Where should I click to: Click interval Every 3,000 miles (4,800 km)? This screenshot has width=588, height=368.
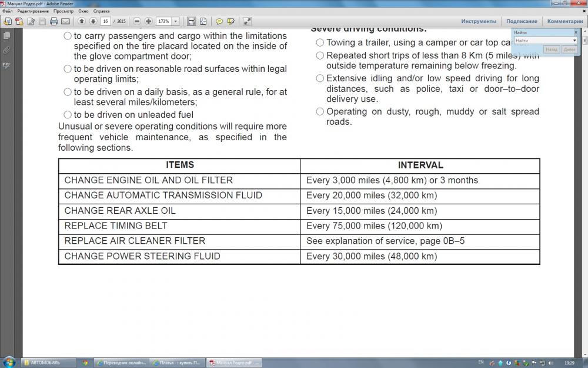click(366, 181)
